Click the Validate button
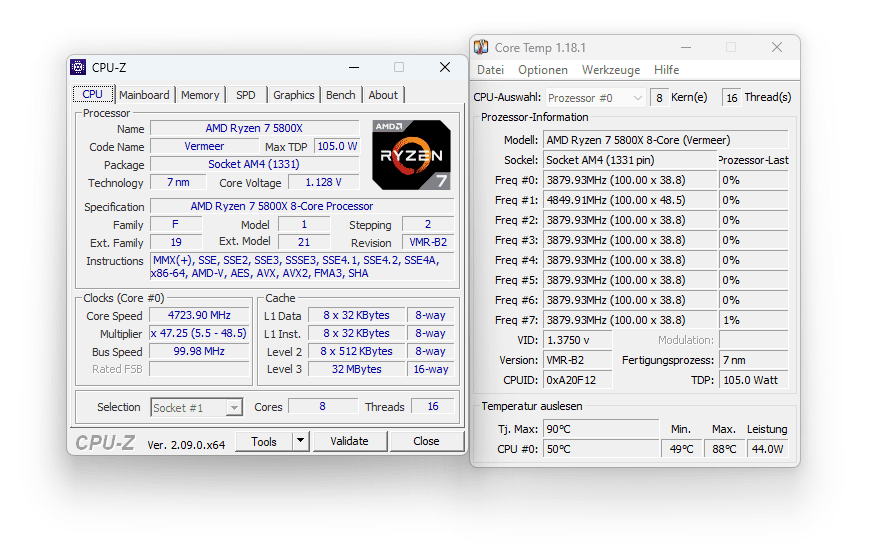The width and height of the screenshot is (872, 548). (x=349, y=442)
